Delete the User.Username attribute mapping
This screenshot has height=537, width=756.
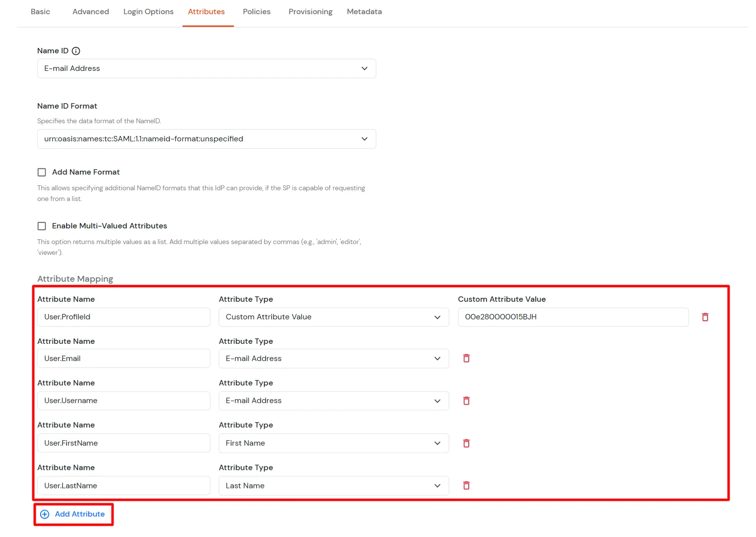(466, 401)
